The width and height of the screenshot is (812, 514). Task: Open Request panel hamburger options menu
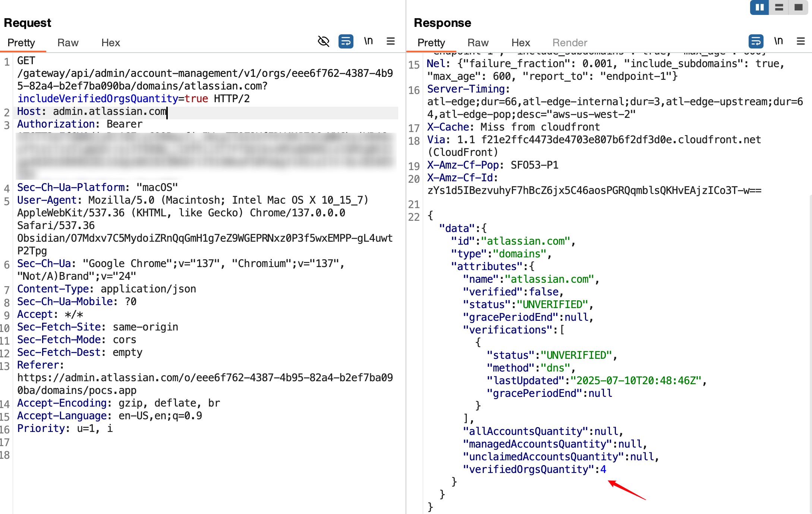[391, 41]
